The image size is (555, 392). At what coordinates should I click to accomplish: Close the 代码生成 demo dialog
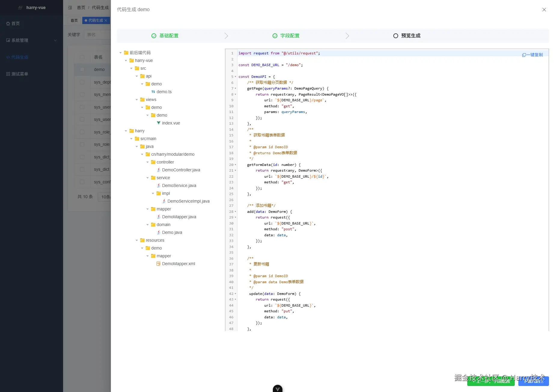[x=544, y=10]
